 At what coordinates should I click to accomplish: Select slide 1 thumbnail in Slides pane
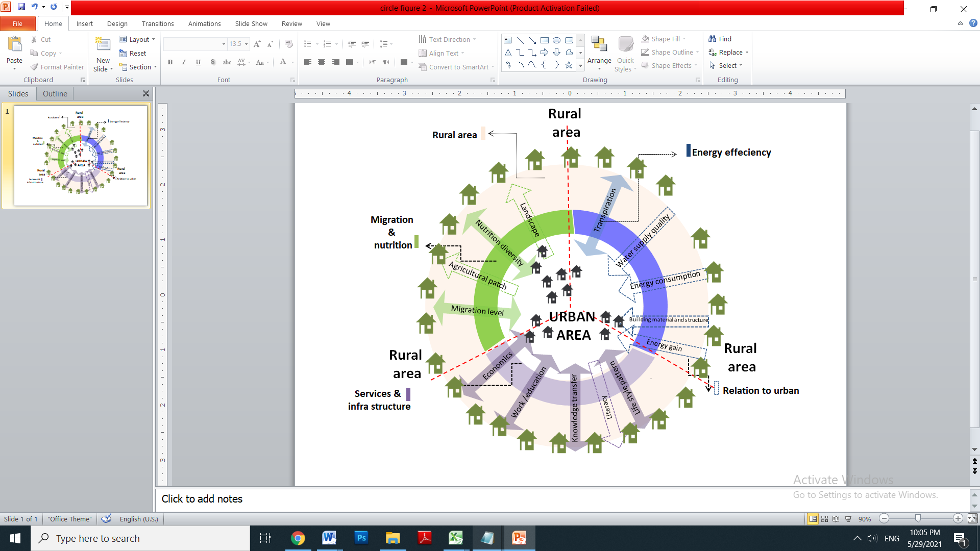coord(81,156)
